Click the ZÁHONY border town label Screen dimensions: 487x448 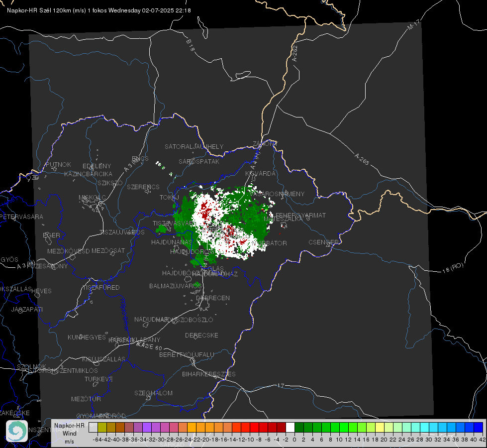(265, 144)
